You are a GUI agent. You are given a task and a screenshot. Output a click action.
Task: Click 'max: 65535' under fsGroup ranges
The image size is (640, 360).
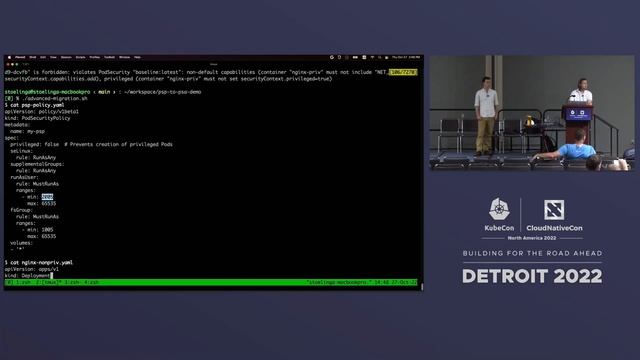coord(42,236)
